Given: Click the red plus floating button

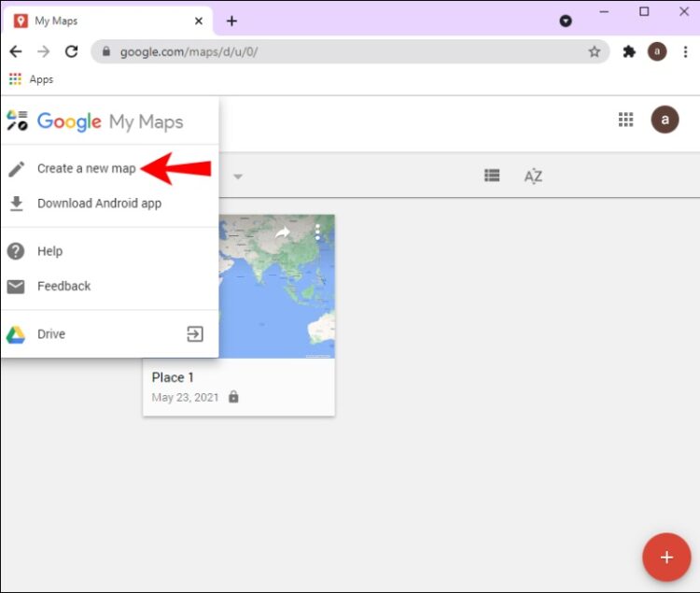Looking at the screenshot, I should pyautogui.click(x=666, y=558).
